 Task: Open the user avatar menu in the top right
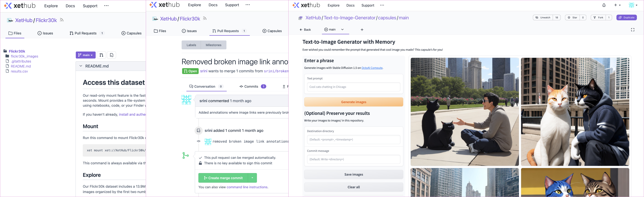click(633, 5)
